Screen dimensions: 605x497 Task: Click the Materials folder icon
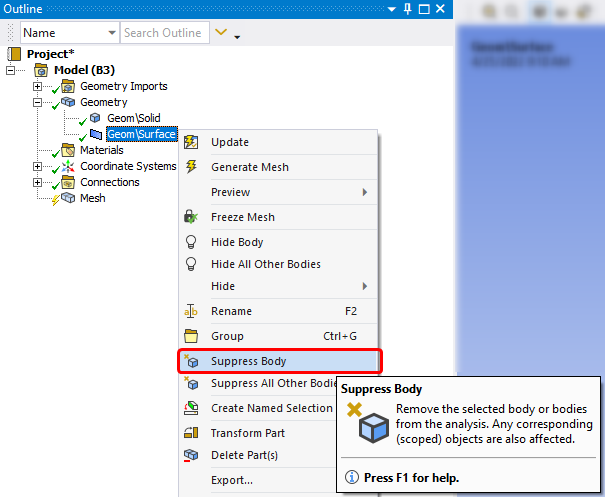pyautogui.click(x=68, y=150)
